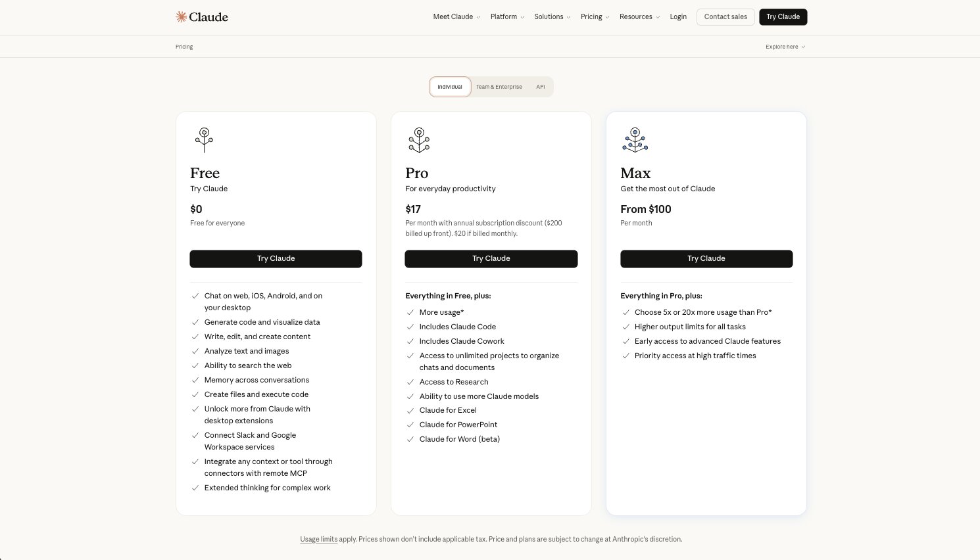Screen dimensions: 980x560
Task: Click 'Includes Claude Cowork' feature
Action: (x=462, y=341)
